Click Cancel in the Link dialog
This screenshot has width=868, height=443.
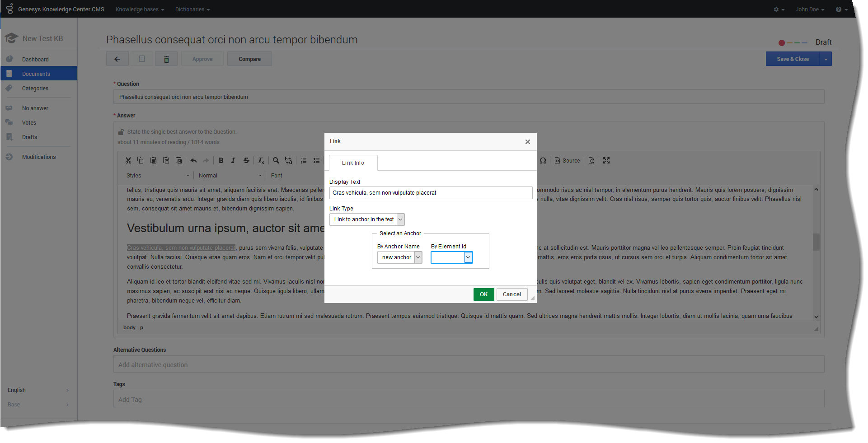511,294
